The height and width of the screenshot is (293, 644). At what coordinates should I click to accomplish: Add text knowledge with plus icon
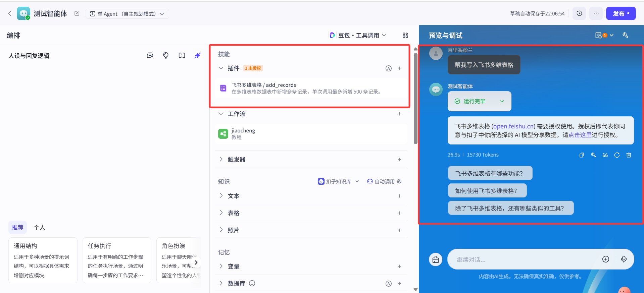point(399,196)
